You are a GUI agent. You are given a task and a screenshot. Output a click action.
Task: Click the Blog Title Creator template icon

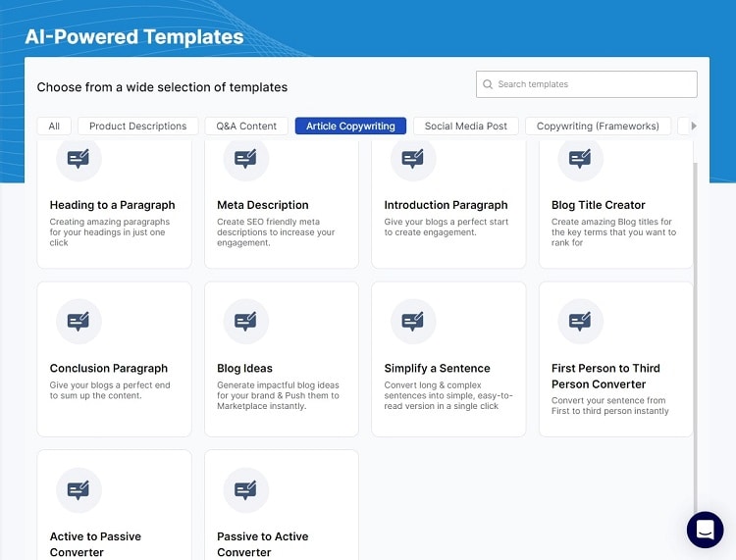click(580, 159)
